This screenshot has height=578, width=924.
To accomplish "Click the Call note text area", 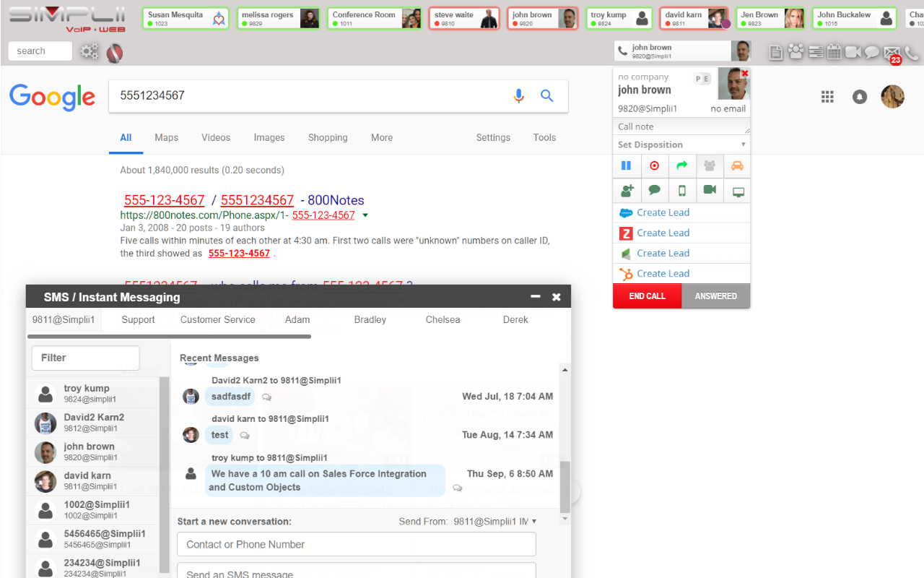I will tap(681, 126).
